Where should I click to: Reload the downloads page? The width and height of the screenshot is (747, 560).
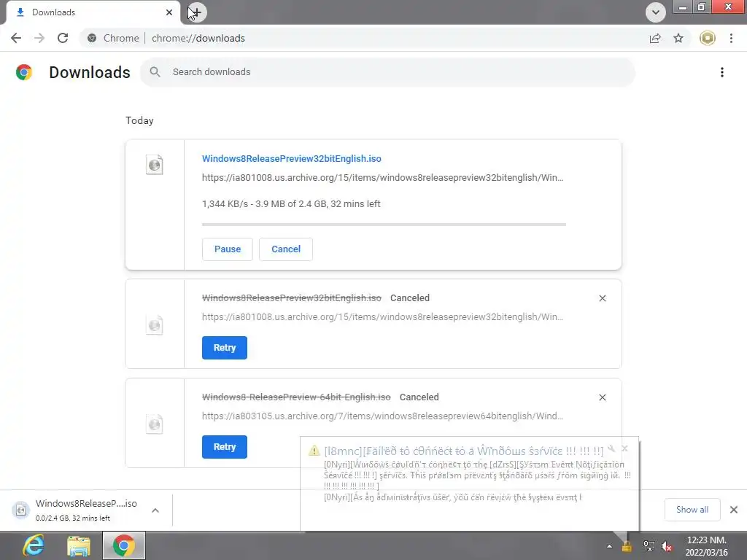tap(63, 38)
